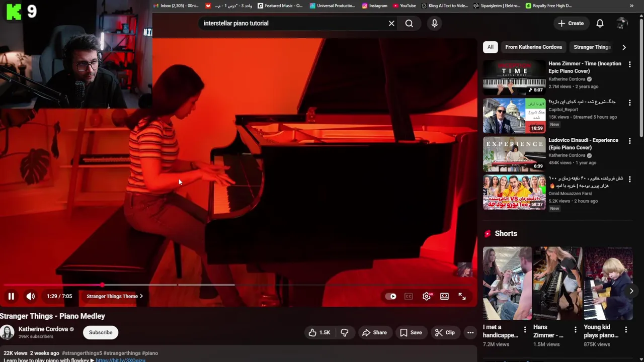Image resolution: width=644 pixels, height=362 pixels.
Task: Create a Clip of the video
Action: [445, 332]
